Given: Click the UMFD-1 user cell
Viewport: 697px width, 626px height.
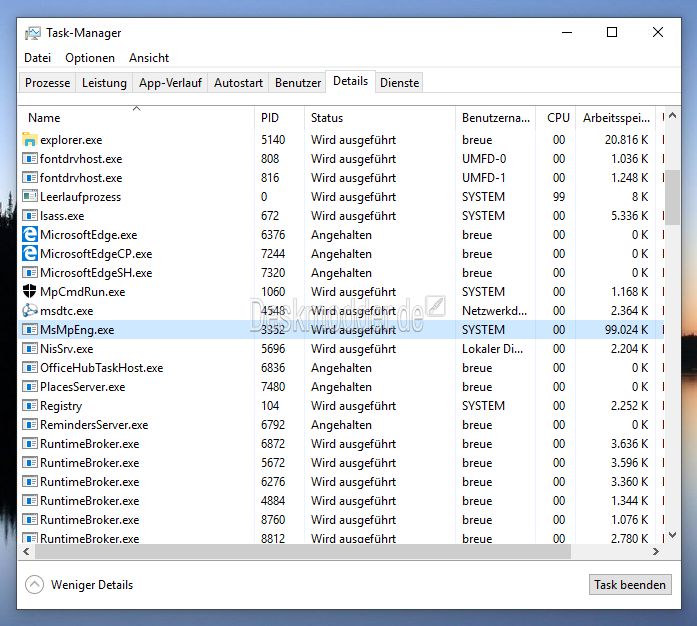Looking at the screenshot, I should (484, 178).
